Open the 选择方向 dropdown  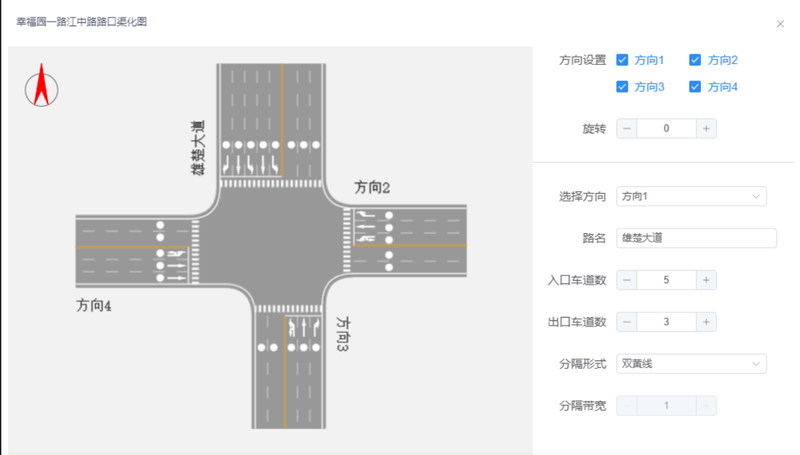tap(691, 196)
